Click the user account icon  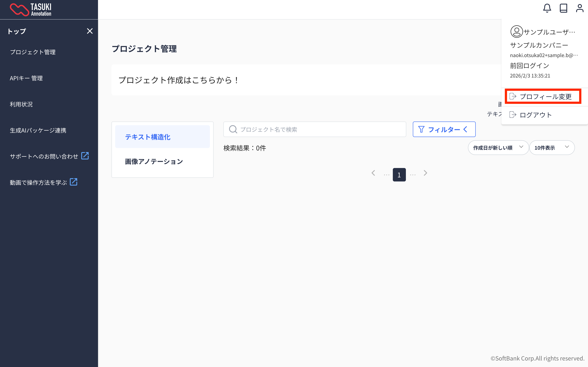click(579, 8)
